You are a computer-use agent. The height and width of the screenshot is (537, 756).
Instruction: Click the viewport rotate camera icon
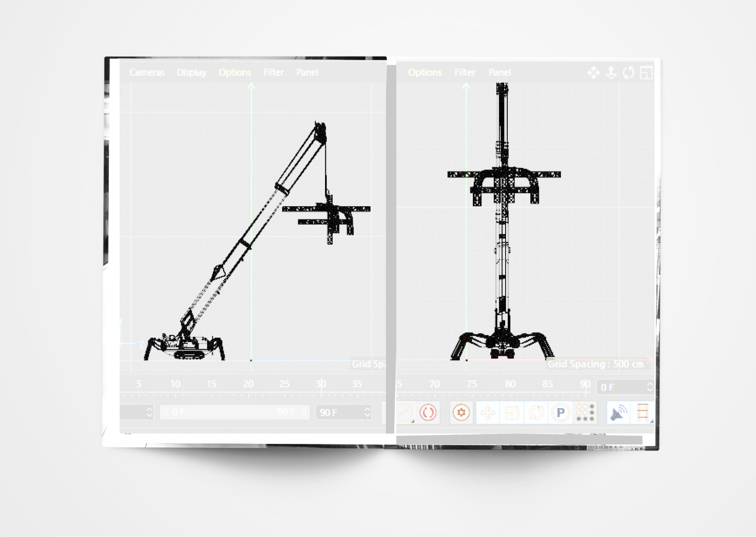tap(628, 73)
